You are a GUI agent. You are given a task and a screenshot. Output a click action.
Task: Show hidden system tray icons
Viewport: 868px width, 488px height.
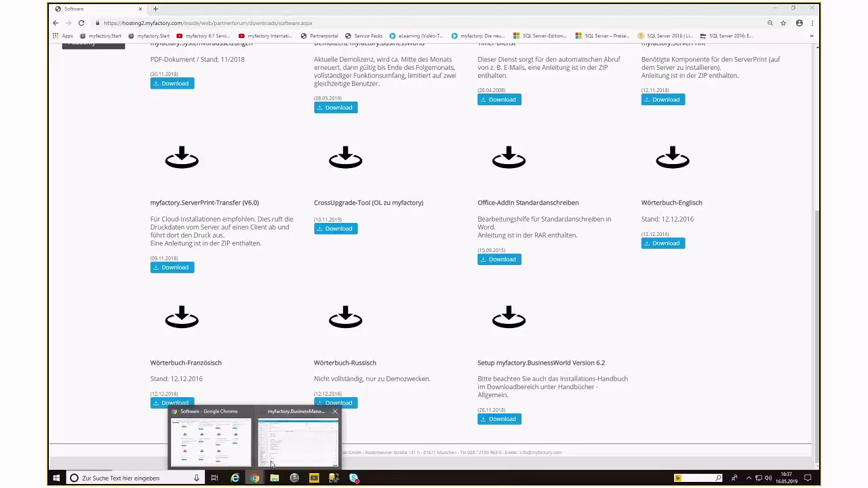pyautogui.click(x=749, y=478)
